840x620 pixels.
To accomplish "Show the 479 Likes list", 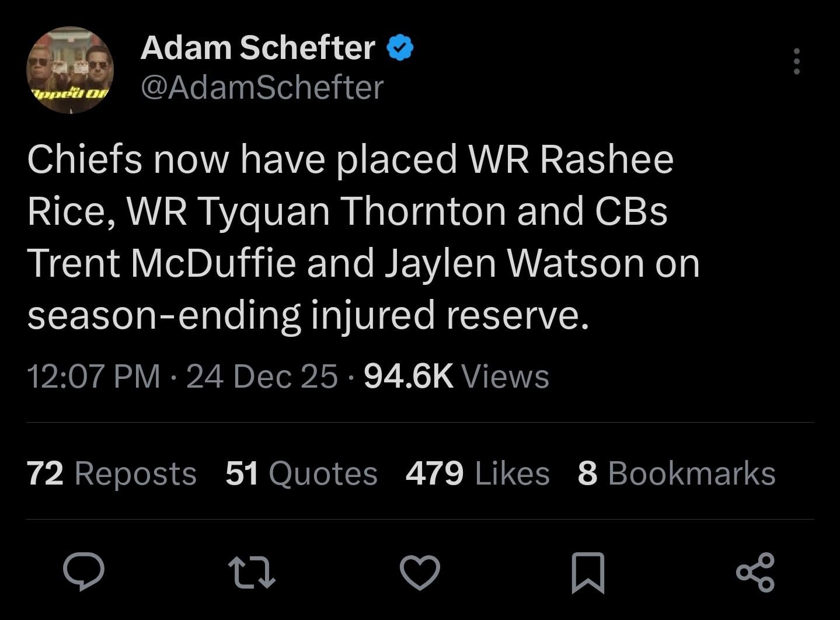I will point(477,473).
